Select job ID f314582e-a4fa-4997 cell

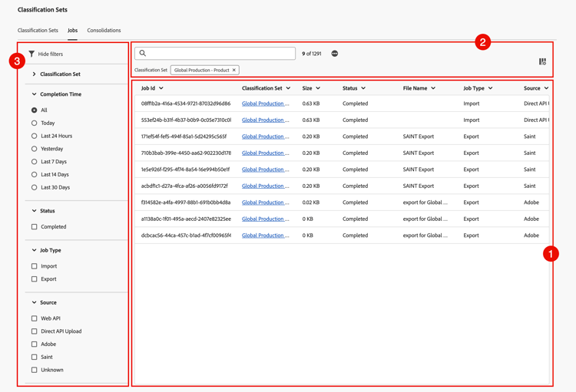pos(186,203)
